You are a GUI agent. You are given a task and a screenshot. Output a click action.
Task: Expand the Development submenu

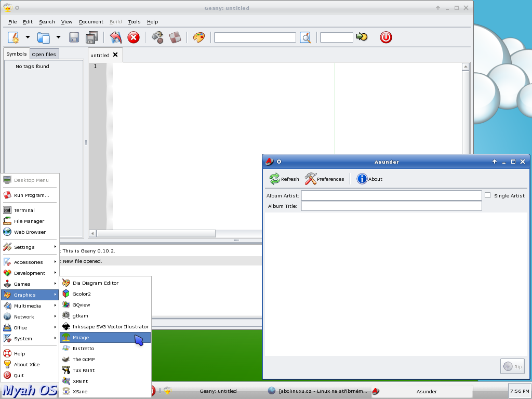[x=30, y=273]
